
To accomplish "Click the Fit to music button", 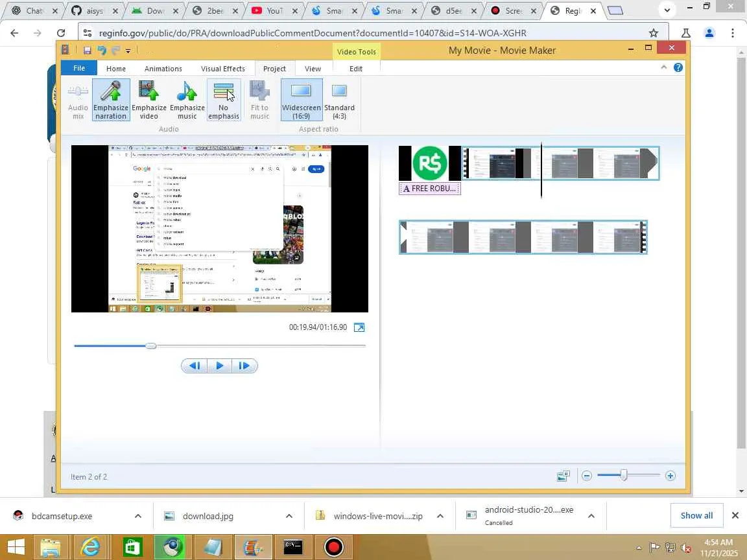I will 259,100.
